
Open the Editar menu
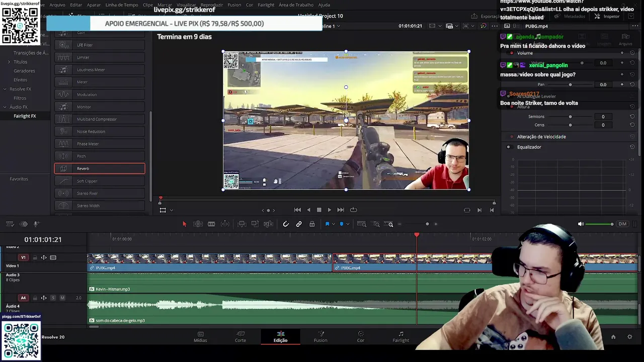coord(76,5)
